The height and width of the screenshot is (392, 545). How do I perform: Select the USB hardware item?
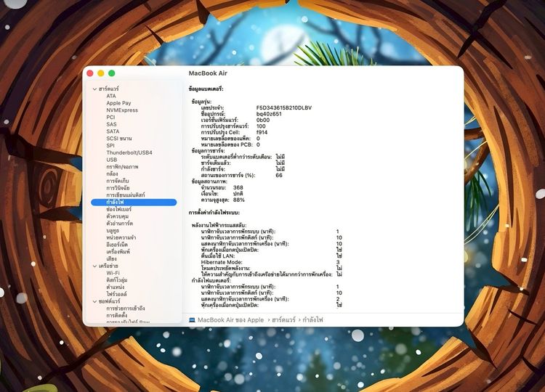pyautogui.click(x=111, y=160)
